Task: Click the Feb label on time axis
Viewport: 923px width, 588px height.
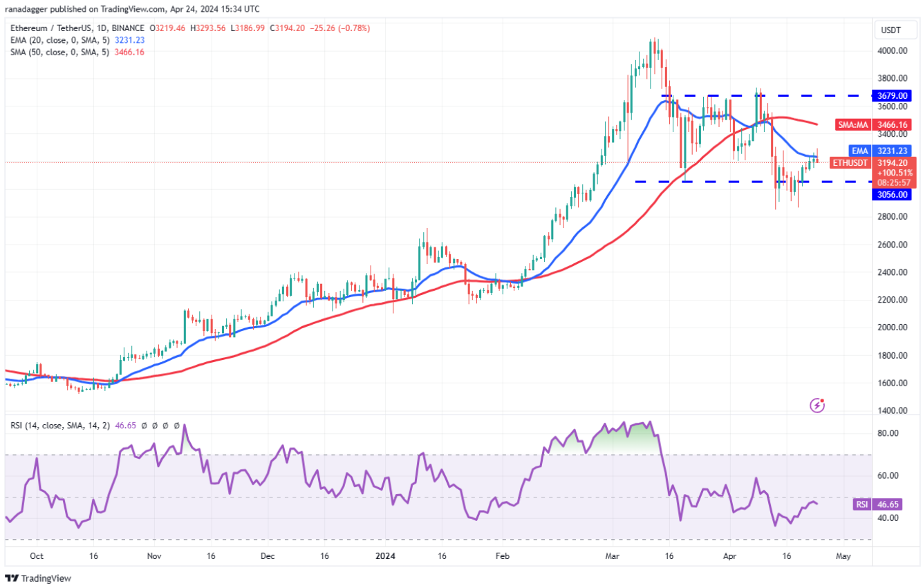Action: coord(503,556)
